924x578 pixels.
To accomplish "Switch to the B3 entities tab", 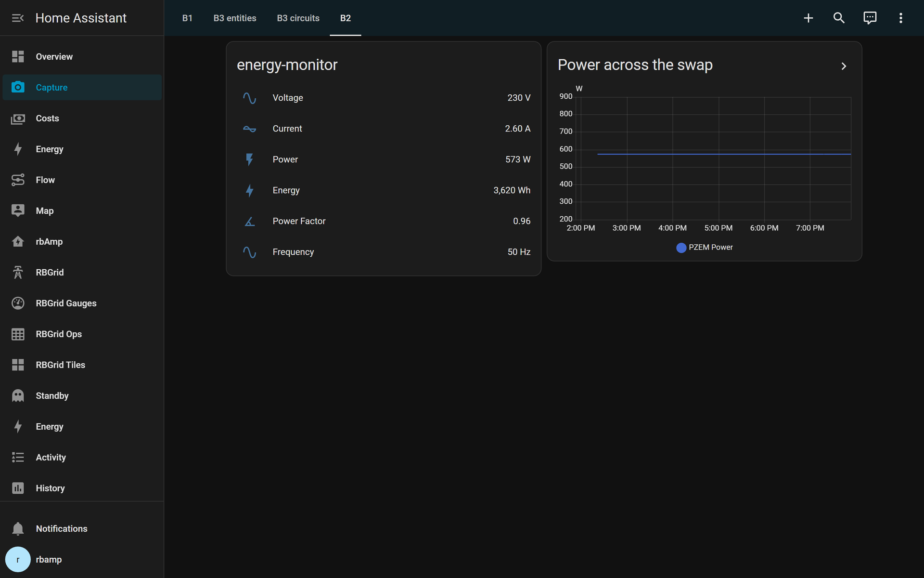I will point(235,18).
